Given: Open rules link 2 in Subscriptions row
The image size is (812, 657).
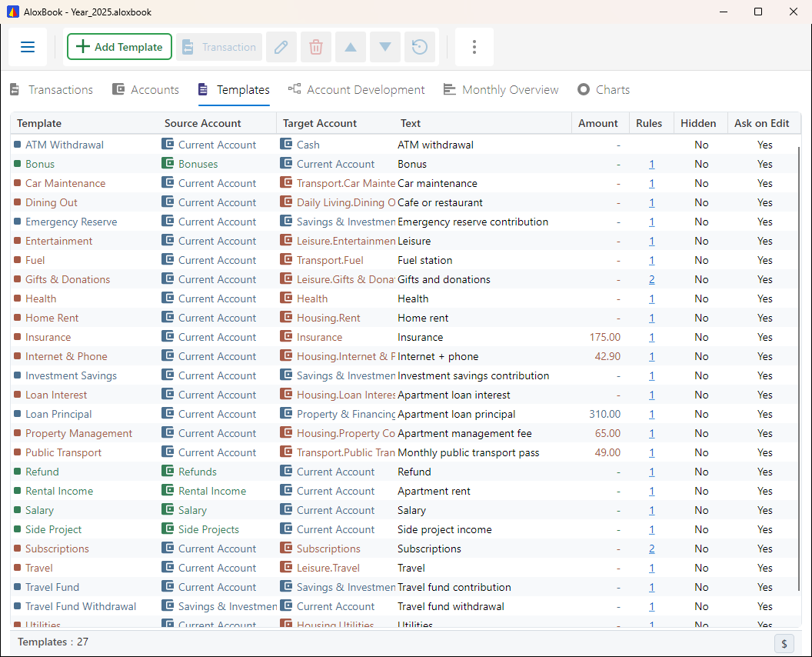Looking at the screenshot, I should pos(652,549).
